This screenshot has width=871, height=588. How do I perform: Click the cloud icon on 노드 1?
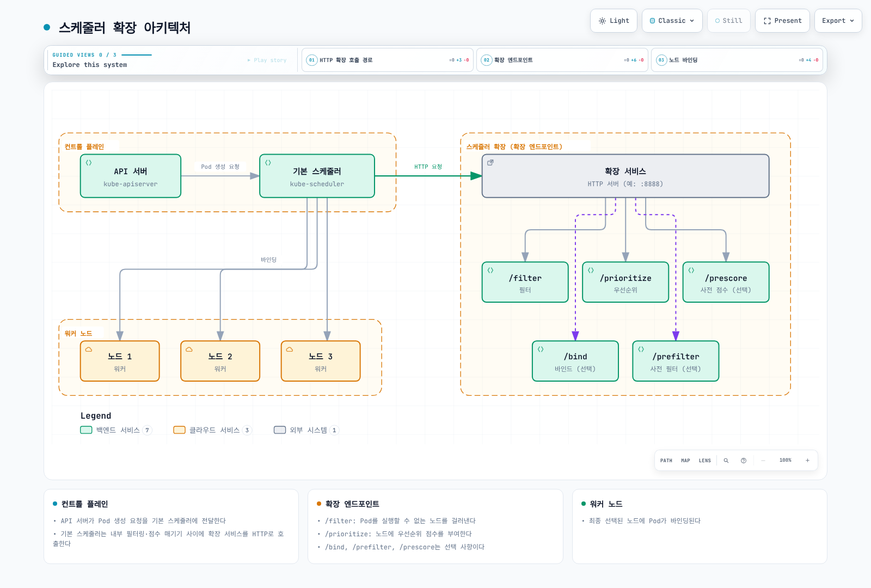89,349
